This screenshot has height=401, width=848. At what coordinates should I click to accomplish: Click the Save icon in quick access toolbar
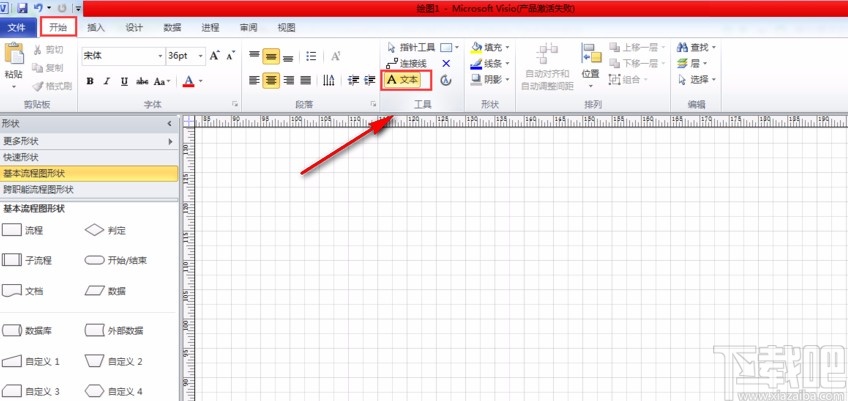22,8
